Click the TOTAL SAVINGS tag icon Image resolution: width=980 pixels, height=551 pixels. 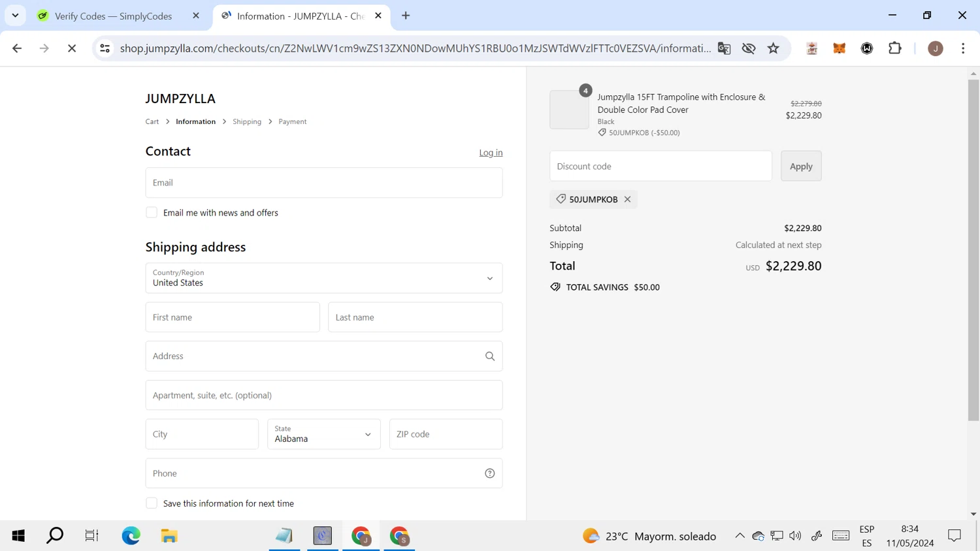pyautogui.click(x=555, y=287)
